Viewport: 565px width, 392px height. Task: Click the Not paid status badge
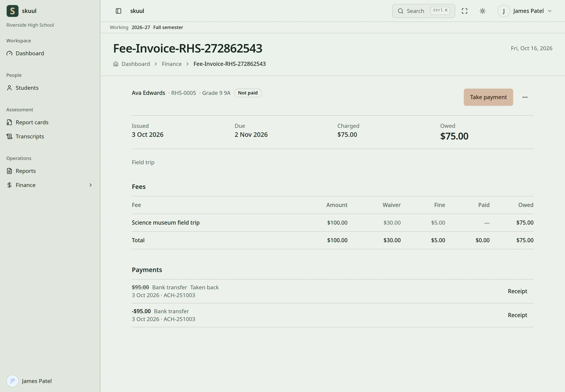(248, 93)
